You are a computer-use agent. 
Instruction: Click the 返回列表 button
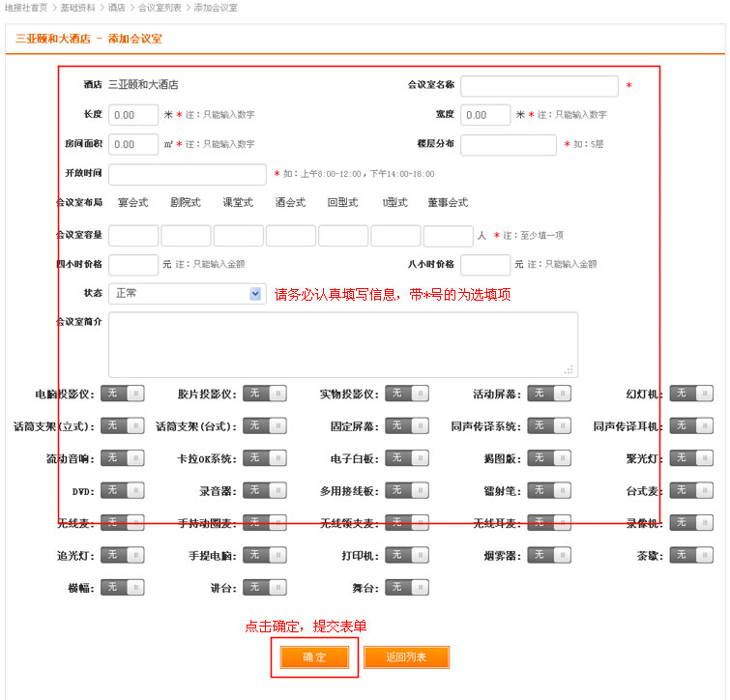406,657
